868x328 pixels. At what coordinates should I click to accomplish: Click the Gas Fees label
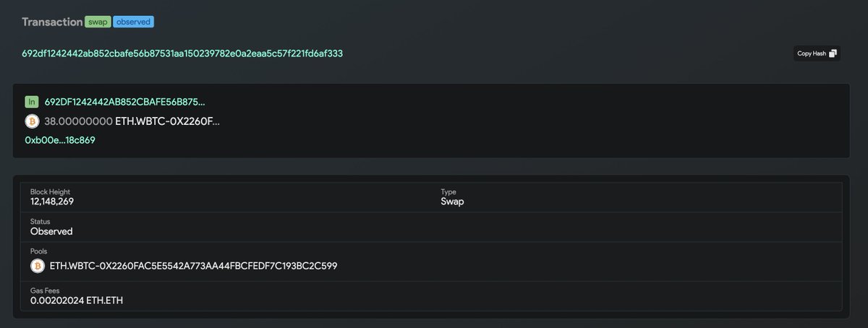pos(45,290)
